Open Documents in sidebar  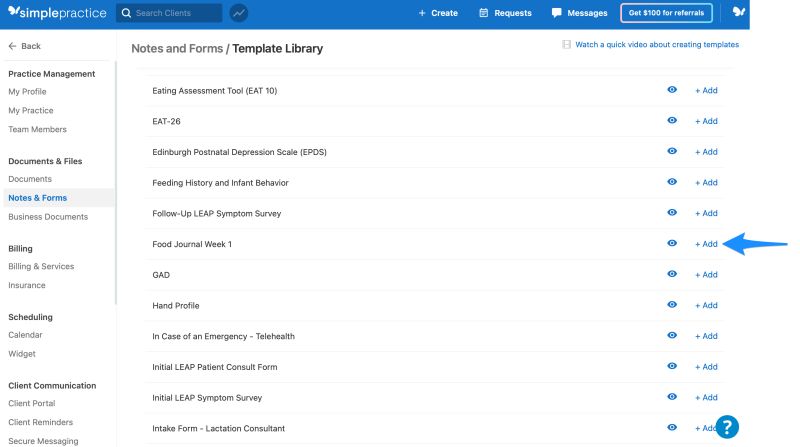30,179
